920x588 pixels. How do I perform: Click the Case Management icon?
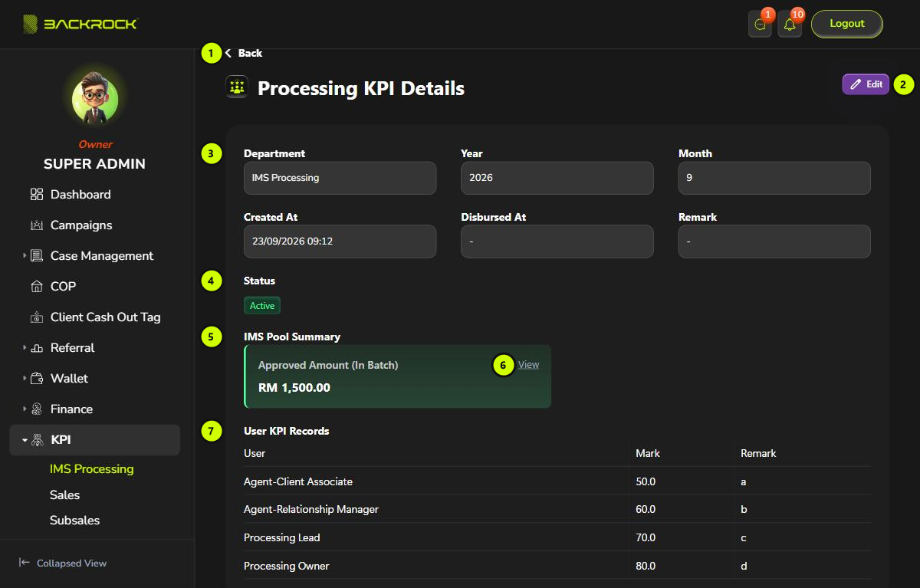pyautogui.click(x=37, y=256)
